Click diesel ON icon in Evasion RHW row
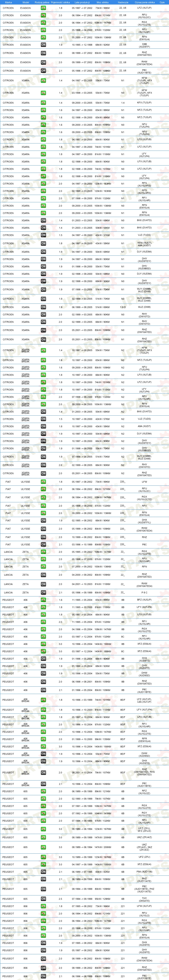169x980 pixels. pyautogui.click(x=43, y=62)
